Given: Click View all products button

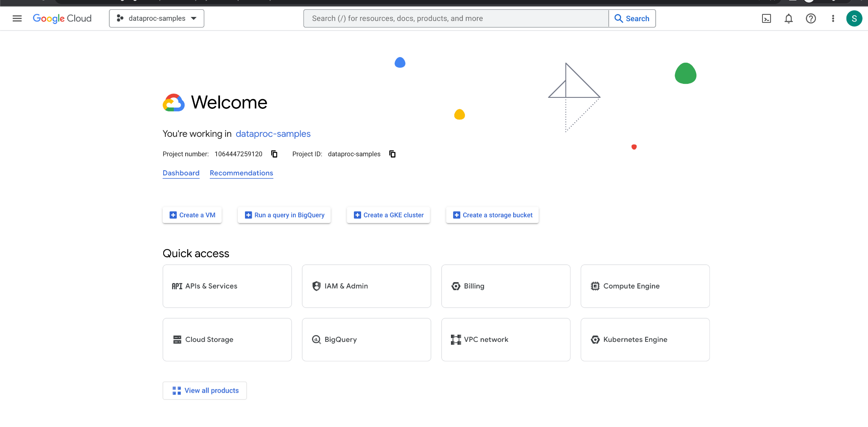Looking at the screenshot, I should point(205,391).
